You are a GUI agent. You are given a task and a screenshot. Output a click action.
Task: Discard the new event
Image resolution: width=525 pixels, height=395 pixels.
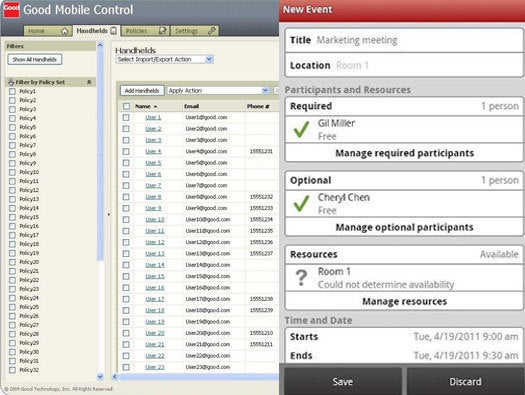[x=465, y=382]
